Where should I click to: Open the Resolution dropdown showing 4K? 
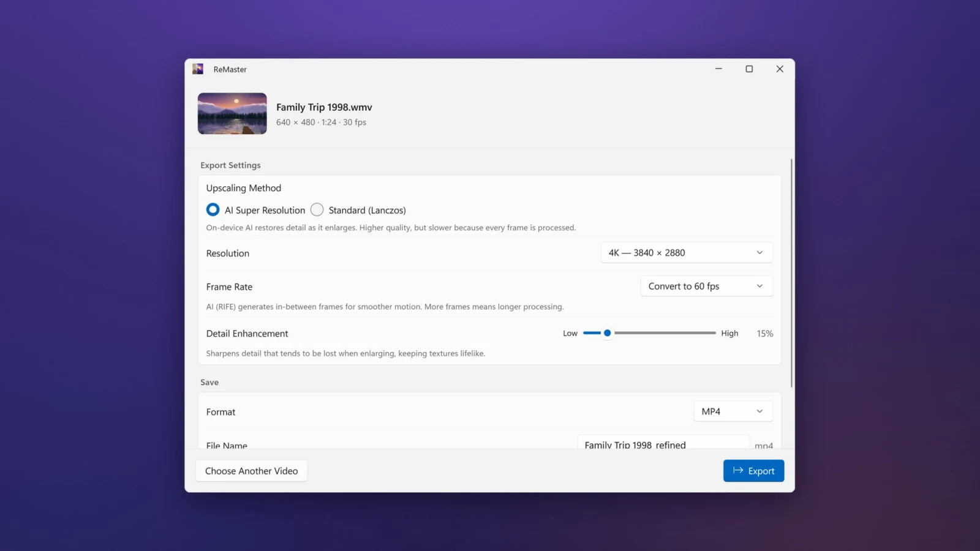pos(687,253)
